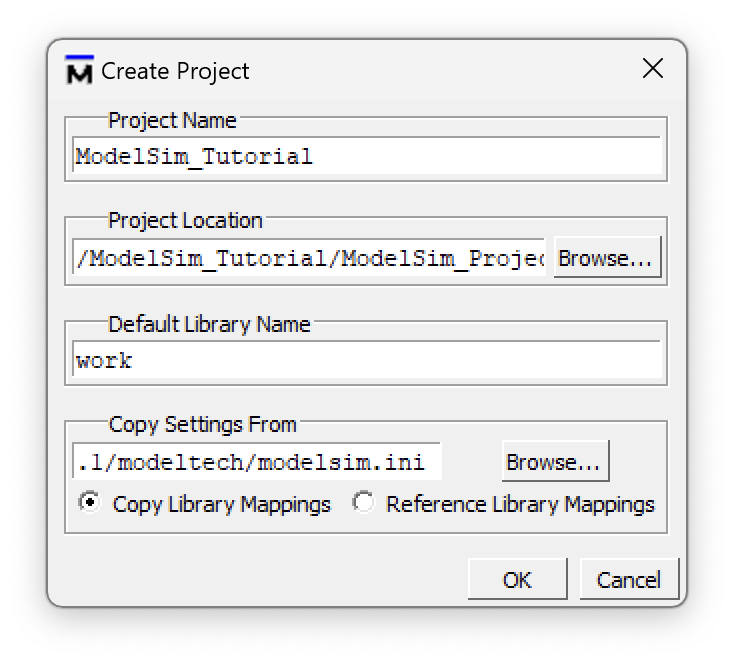Image resolution: width=734 pixels, height=662 pixels.
Task: Click the "Project Name" group label
Action: [172, 120]
